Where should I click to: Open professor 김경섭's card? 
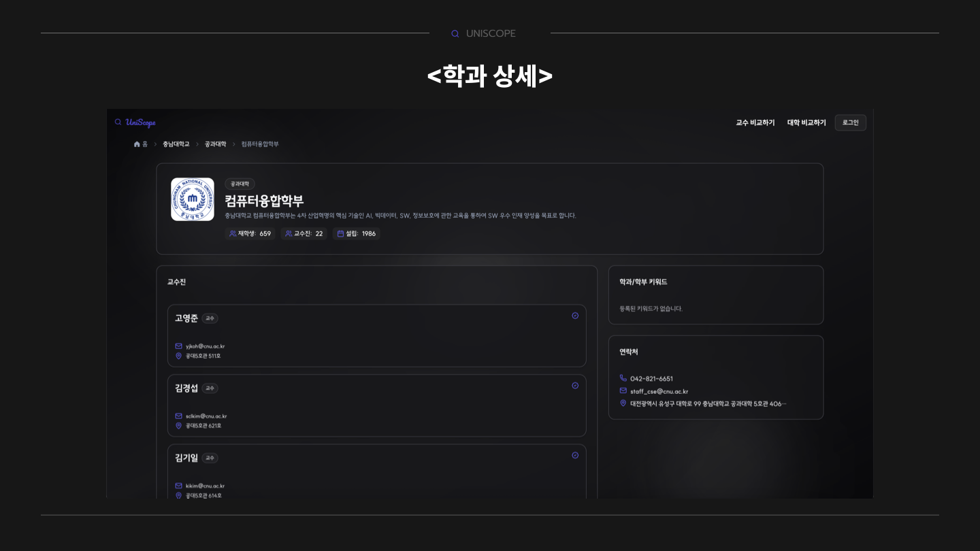click(377, 405)
